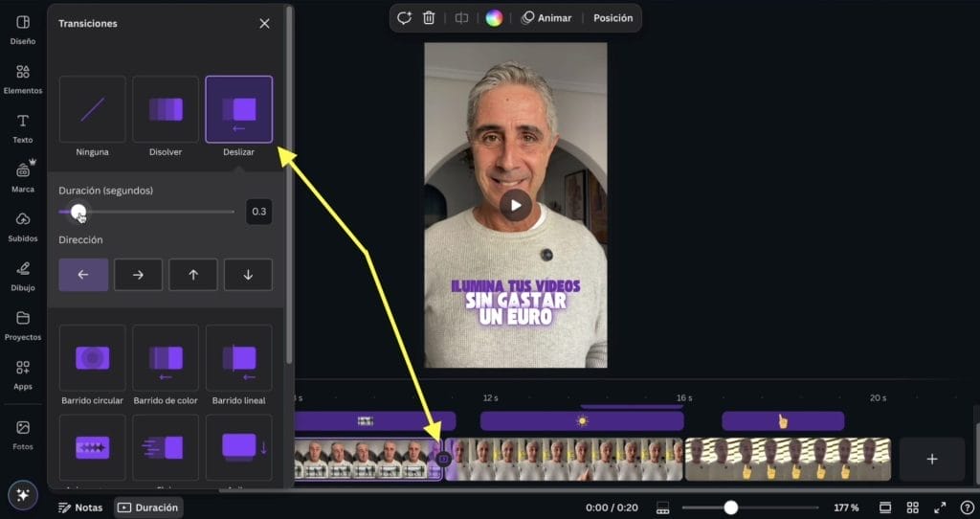
Task: Open the Proyectos sidebar tab
Action: point(23,325)
